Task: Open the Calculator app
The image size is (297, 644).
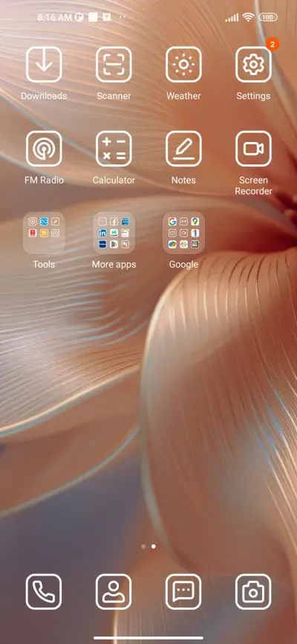Action: 114,149
